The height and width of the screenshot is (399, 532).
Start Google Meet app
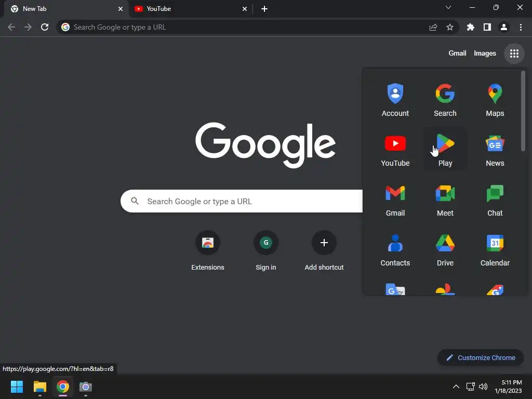(445, 200)
